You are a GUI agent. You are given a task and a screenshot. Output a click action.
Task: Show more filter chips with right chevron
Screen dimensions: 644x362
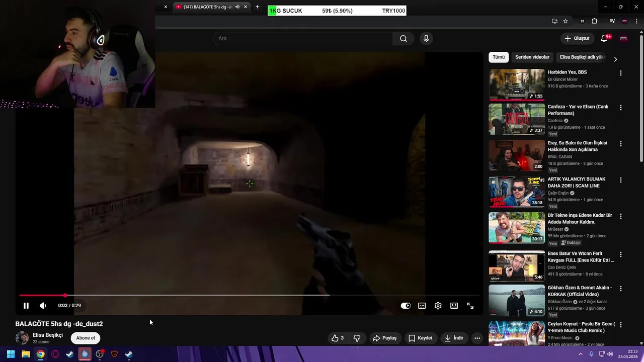(x=615, y=59)
